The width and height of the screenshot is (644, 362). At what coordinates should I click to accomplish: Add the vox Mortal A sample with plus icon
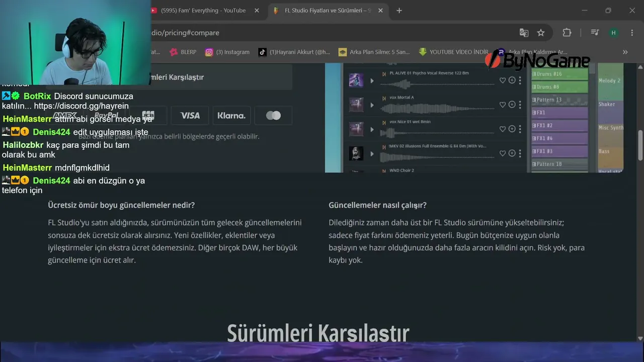512,105
